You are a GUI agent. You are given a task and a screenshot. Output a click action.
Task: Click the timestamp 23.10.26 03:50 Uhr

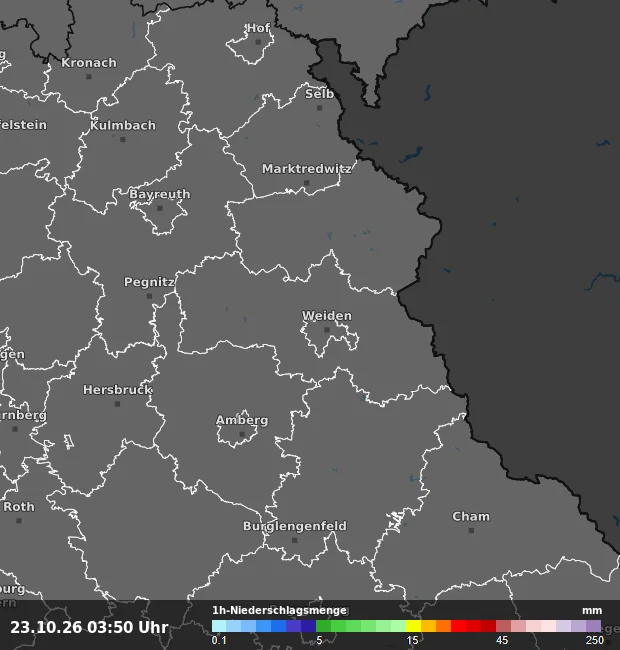pyautogui.click(x=89, y=627)
